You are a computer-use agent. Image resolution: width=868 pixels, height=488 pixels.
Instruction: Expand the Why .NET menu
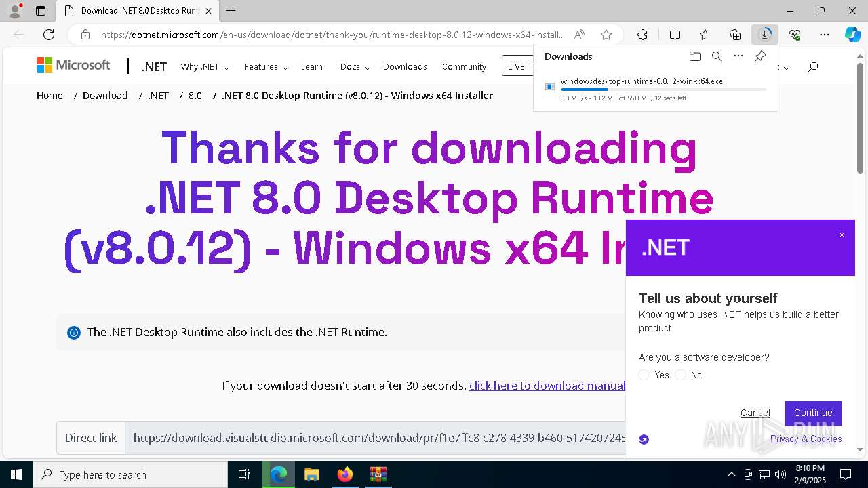pyautogui.click(x=205, y=67)
